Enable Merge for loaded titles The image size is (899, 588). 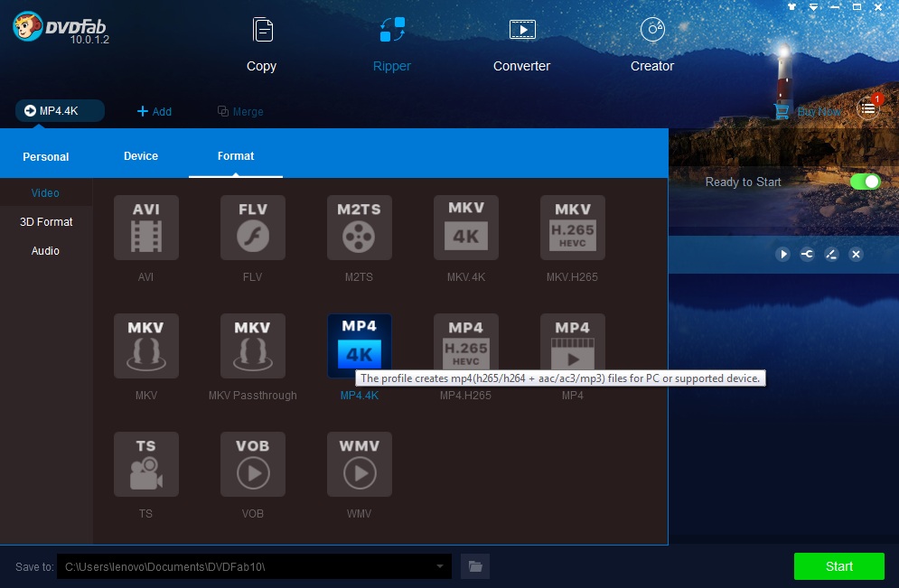coord(240,111)
